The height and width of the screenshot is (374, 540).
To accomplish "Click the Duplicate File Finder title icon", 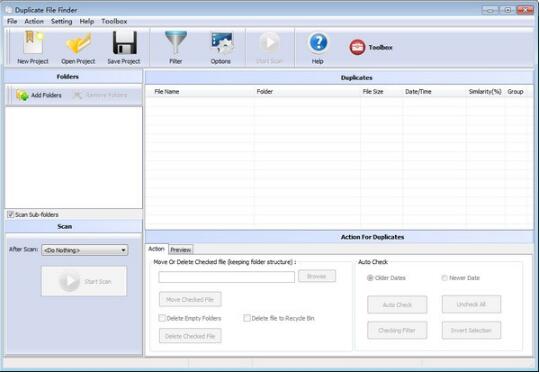I will 9,10.
